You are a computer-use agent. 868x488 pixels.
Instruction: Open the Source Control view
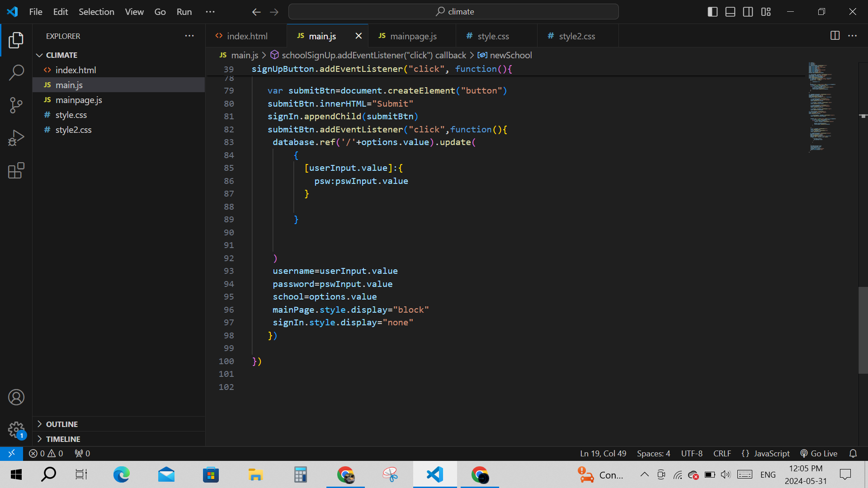click(x=16, y=105)
